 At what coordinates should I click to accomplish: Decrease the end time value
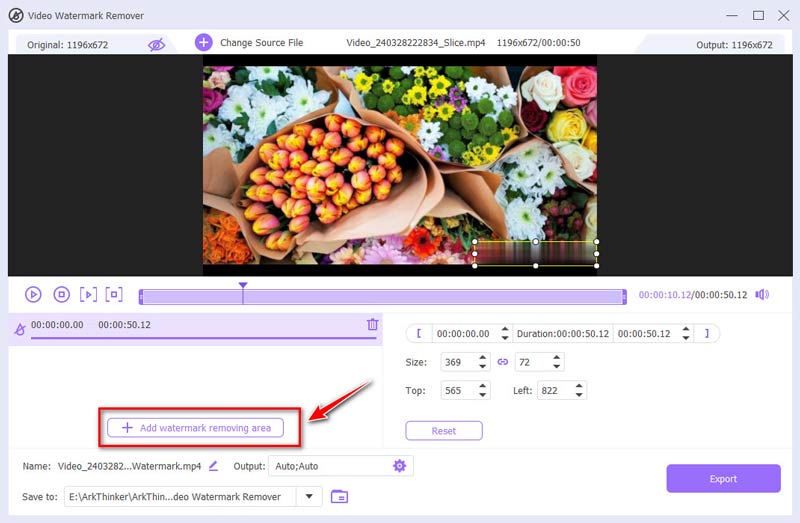[x=686, y=338]
